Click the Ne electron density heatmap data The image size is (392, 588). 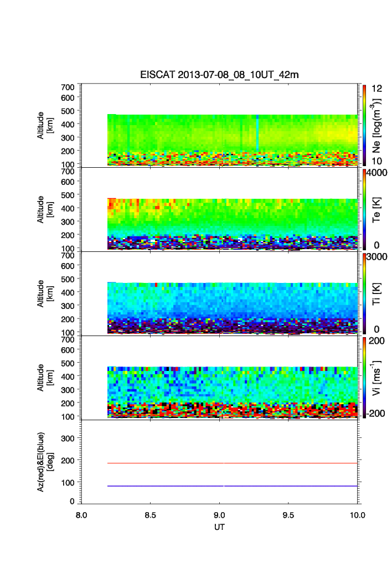(x=233, y=140)
